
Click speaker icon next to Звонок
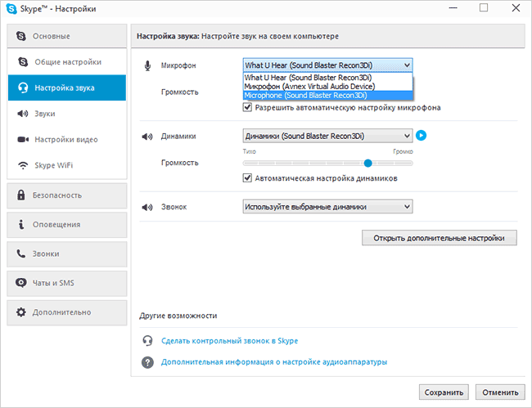click(147, 207)
